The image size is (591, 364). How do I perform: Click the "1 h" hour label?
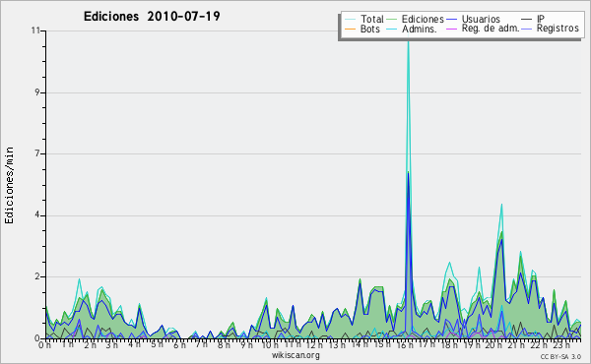[67, 344]
